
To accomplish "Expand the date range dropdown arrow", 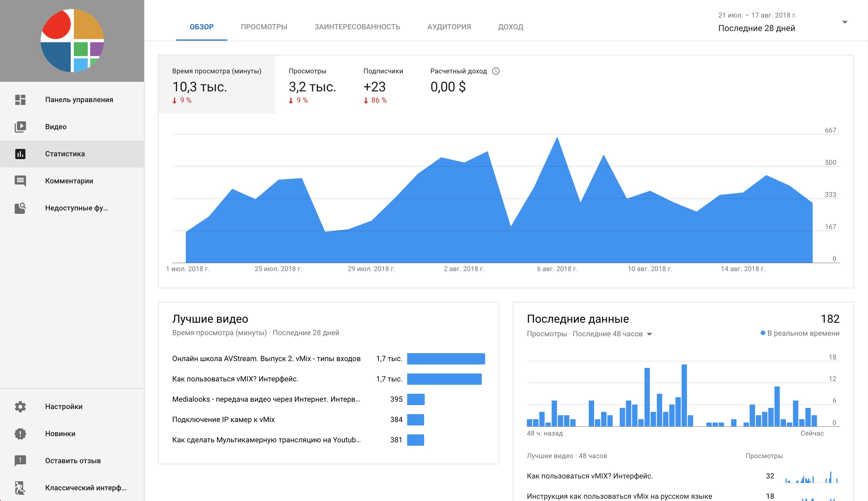I will 845,22.
